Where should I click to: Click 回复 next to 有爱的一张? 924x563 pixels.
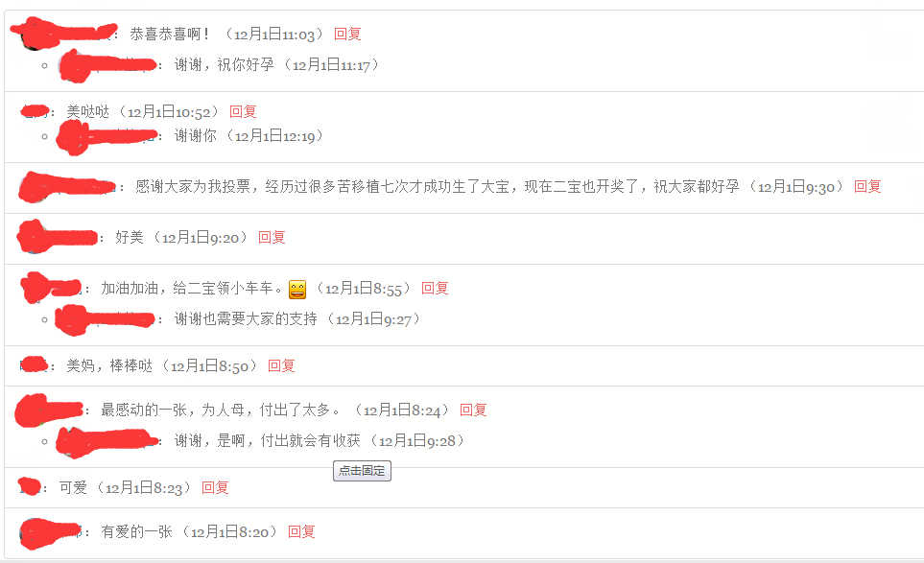pos(301,531)
